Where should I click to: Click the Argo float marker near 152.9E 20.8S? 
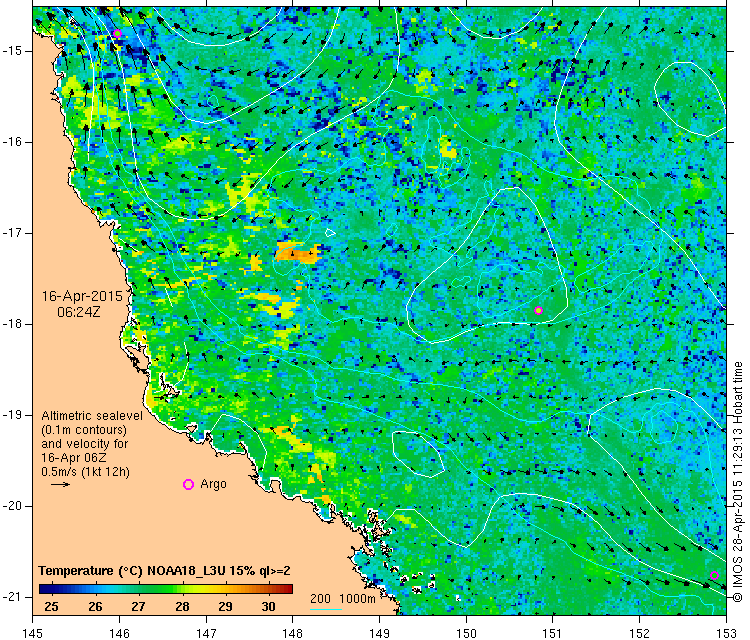[714, 575]
